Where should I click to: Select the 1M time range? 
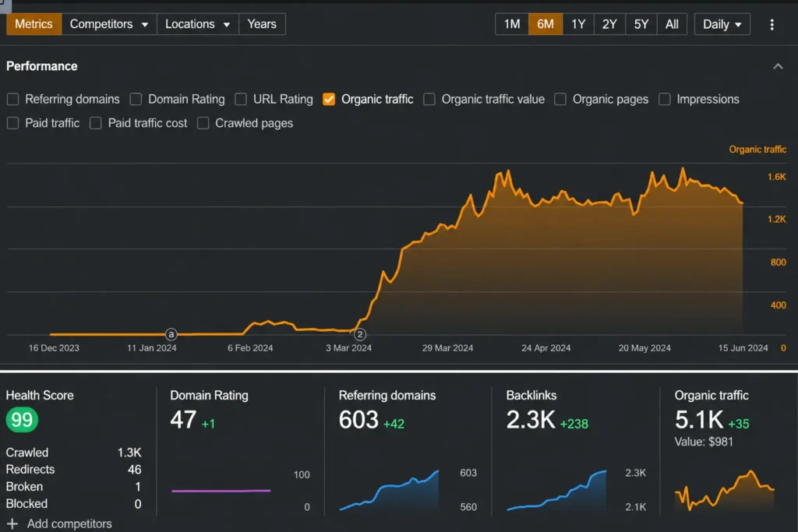click(x=512, y=24)
